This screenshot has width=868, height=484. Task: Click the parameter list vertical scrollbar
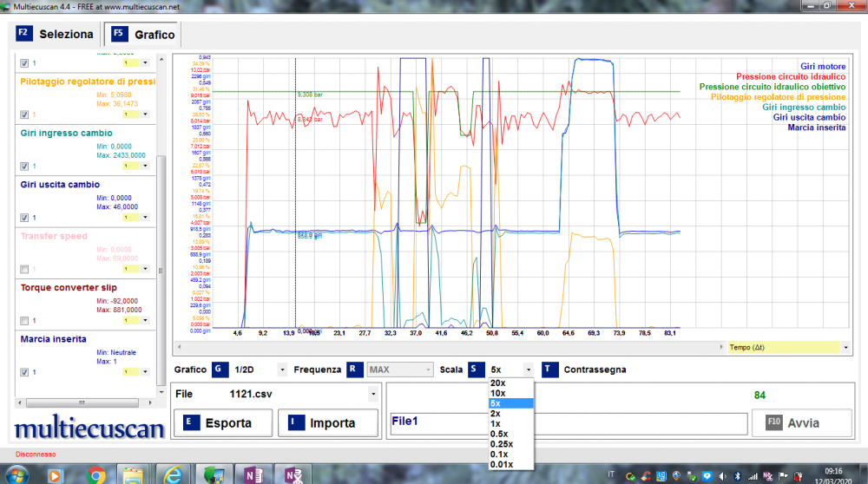[x=160, y=260]
